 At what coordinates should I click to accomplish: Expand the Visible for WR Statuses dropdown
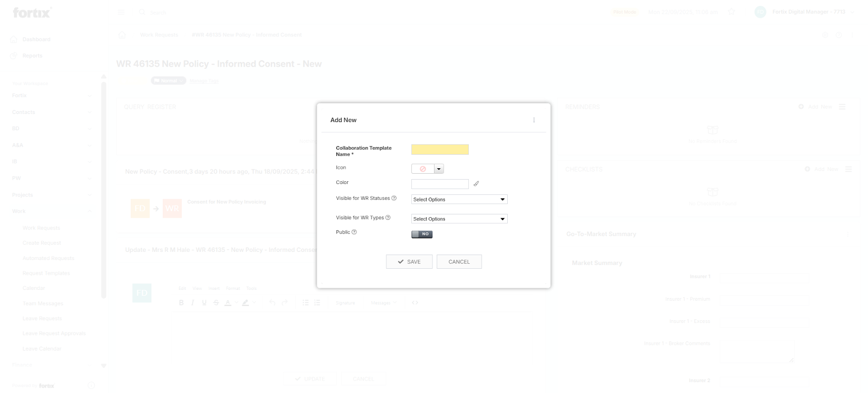click(459, 200)
